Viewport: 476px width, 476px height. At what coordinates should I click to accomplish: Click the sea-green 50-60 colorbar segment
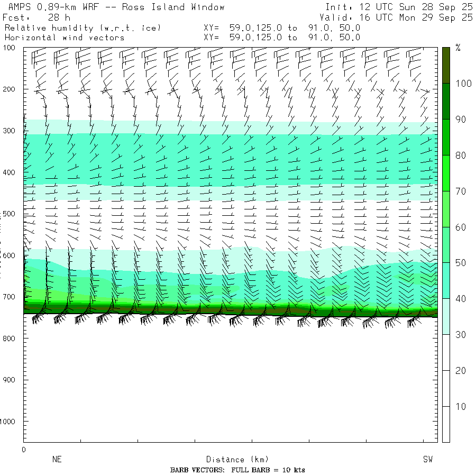click(446, 245)
